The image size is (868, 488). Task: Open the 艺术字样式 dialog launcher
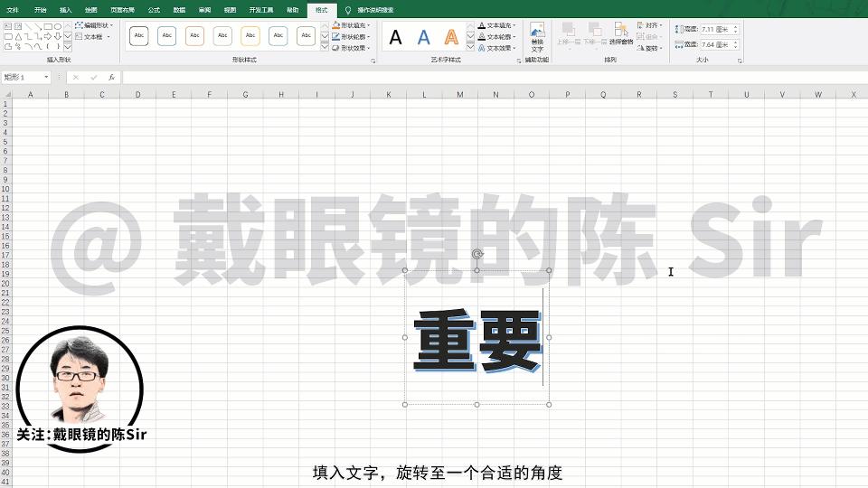519,61
